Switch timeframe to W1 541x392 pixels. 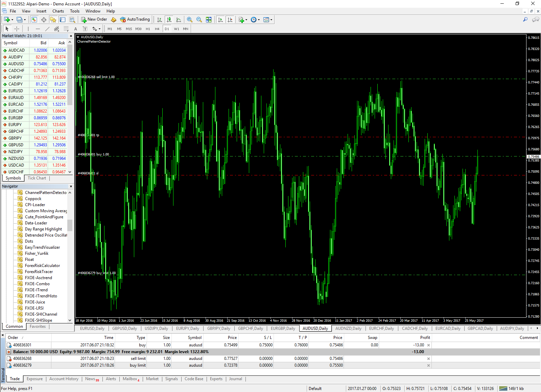pos(177,29)
